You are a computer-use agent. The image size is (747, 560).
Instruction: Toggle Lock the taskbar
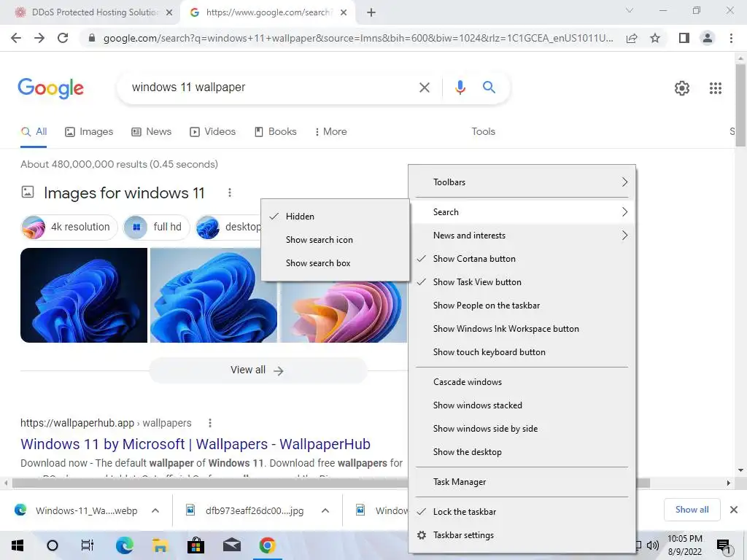pyautogui.click(x=522, y=512)
